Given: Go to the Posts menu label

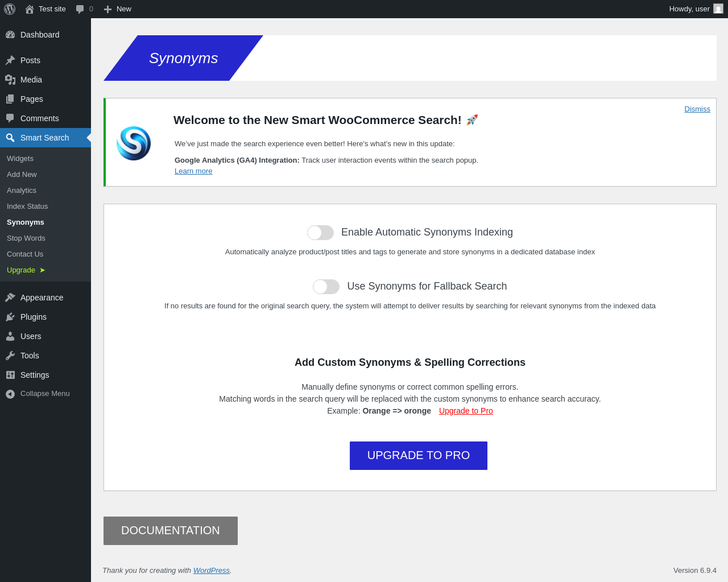Looking at the screenshot, I should click(30, 60).
